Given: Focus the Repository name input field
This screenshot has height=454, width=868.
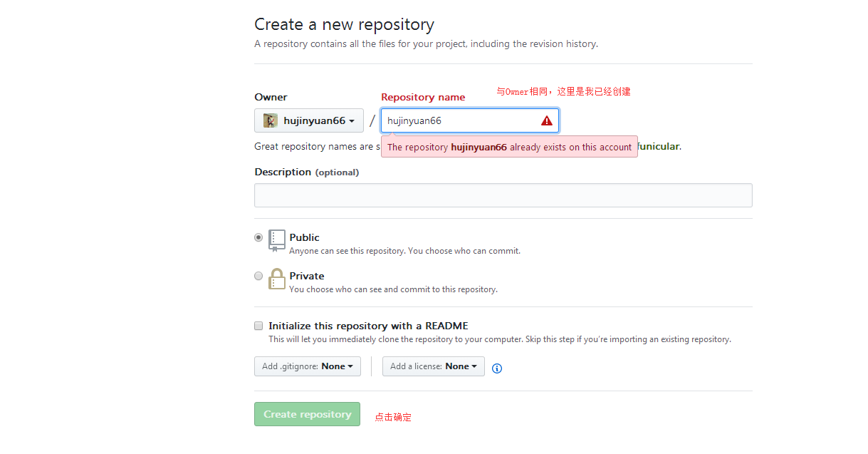Looking at the screenshot, I should point(459,121).
